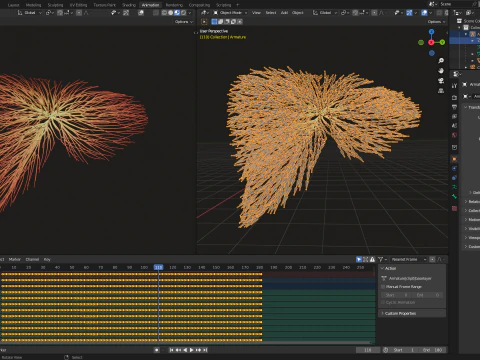Play the animation forward
Image resolution: width=480 pixels, height=360 pixels.
192,350
